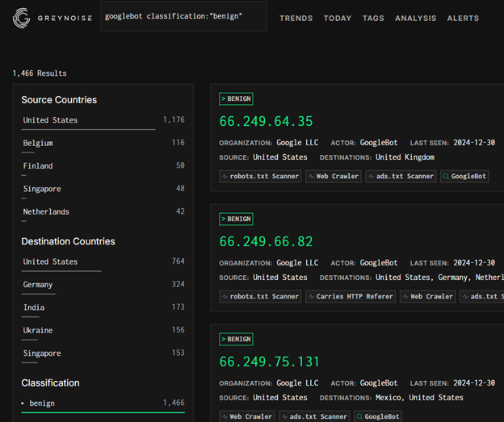Select ads.txt Scanner tag on 66.249.64.35
This screenshot has width=504, height=422.
click(401, 177)
